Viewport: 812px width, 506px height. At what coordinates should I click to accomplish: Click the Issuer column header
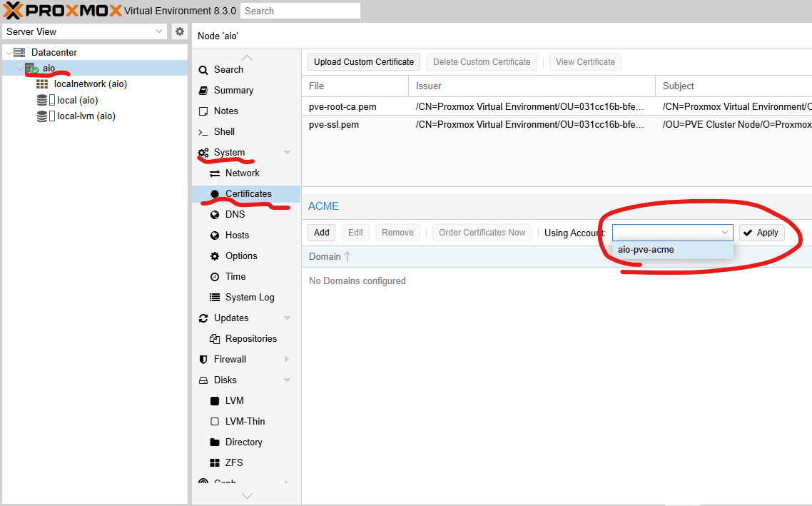(532, 86)
